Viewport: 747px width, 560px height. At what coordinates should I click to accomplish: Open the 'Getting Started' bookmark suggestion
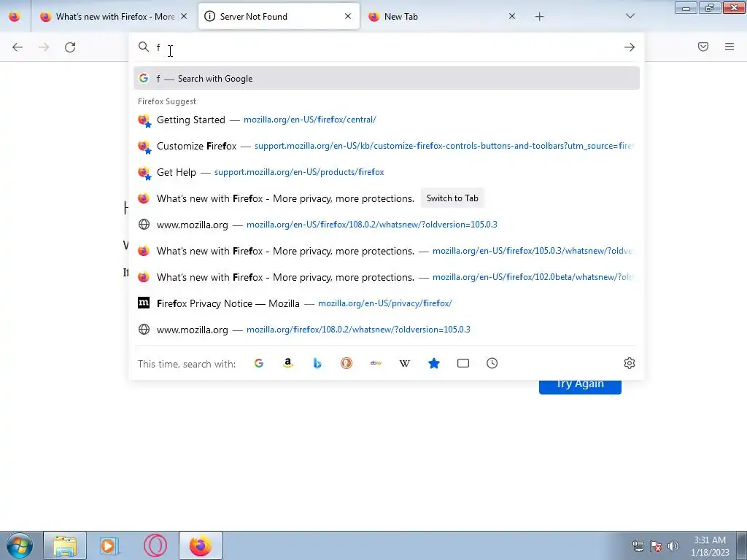click(x=387, y=120)
